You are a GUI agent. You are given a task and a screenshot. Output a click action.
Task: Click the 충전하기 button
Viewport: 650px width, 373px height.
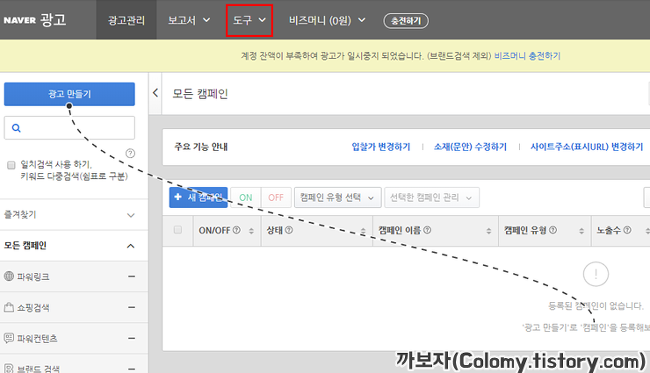[406, 21]
